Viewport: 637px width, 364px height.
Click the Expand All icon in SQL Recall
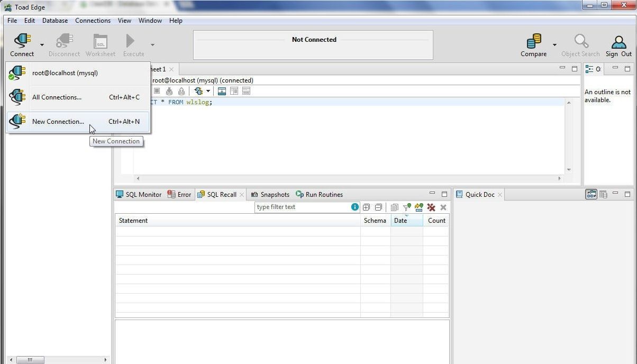click(x=366, y=207)
